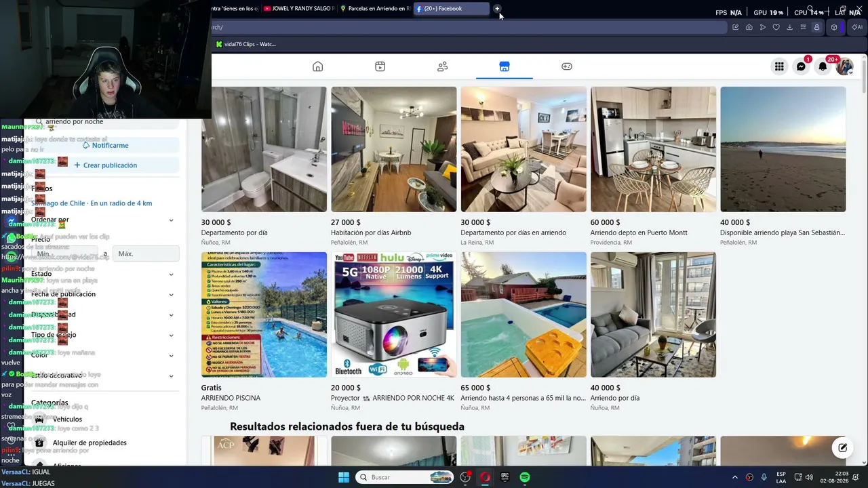The width and height of the screenshot is (868, 488).
Task: Click the Crear publicación button
Action: (x=105, y=165)
